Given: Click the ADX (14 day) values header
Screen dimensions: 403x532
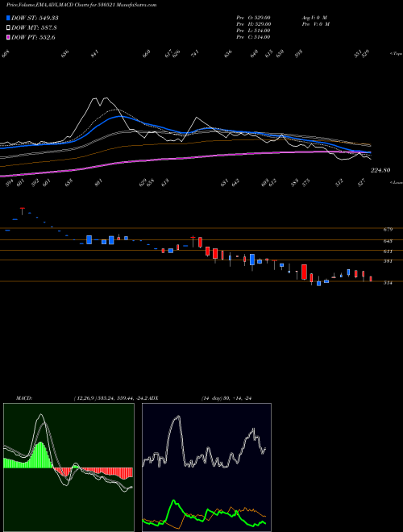Looking at the screenshot, I should click(226, 398).
